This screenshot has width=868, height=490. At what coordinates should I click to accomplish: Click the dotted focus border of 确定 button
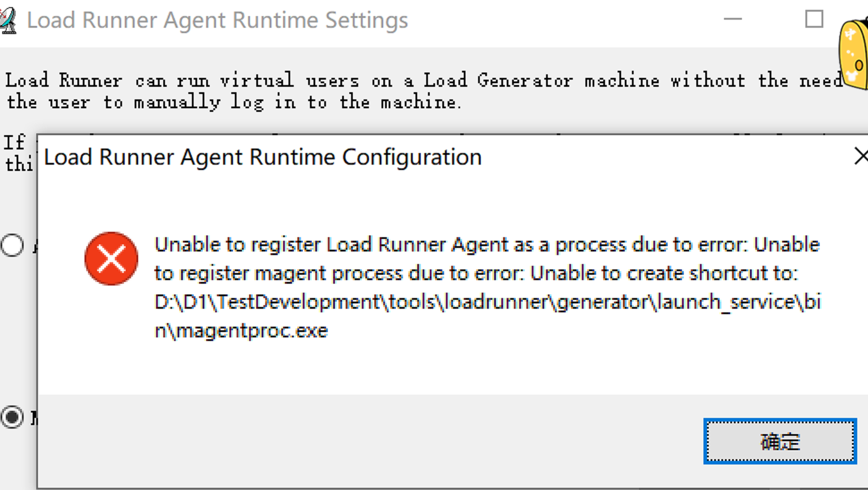tap(781, 424)
